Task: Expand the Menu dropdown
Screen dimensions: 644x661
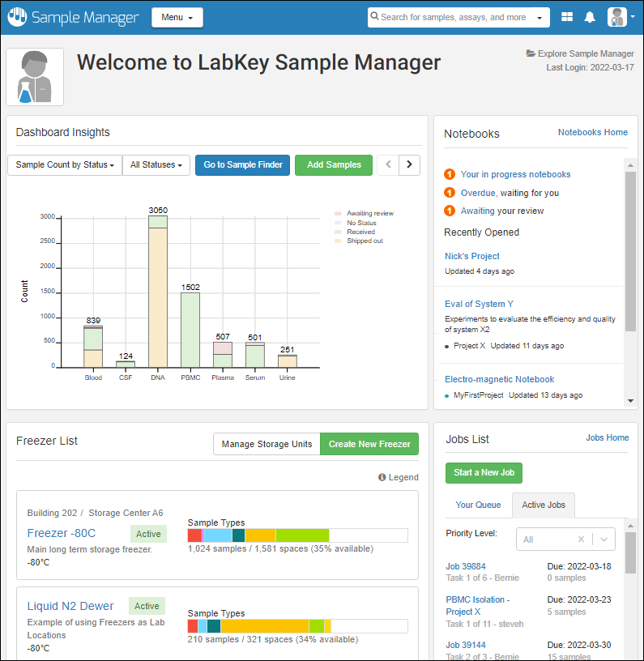Action: 177,17
